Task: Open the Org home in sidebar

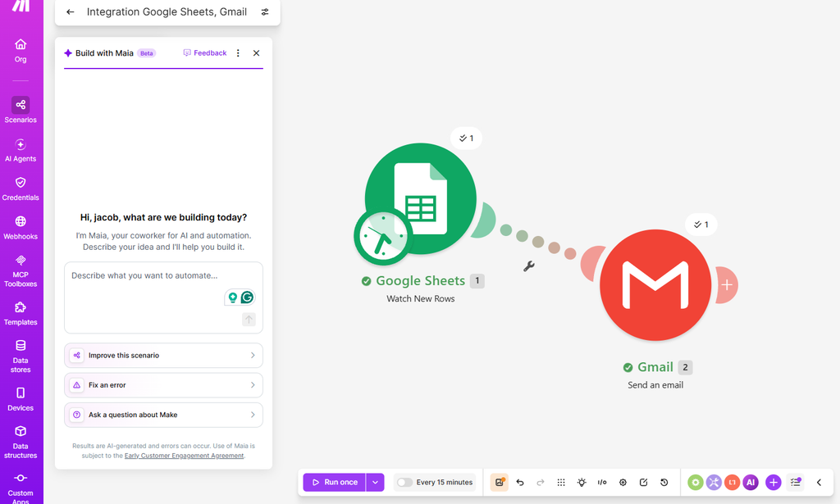Action: pos(21,51)
